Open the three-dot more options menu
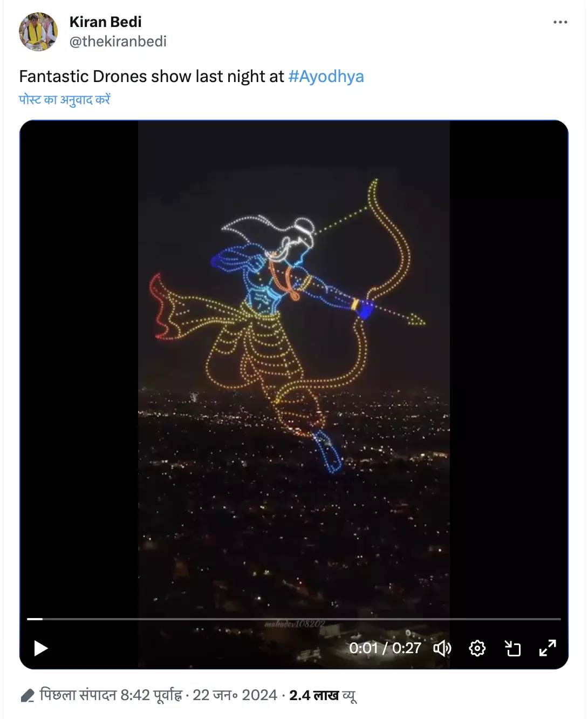 coord(560,22)
